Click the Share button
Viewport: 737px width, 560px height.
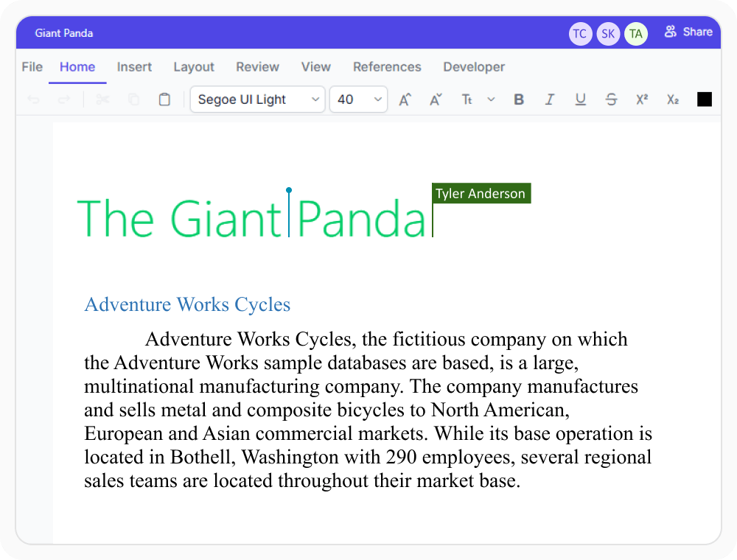(688, 32)
